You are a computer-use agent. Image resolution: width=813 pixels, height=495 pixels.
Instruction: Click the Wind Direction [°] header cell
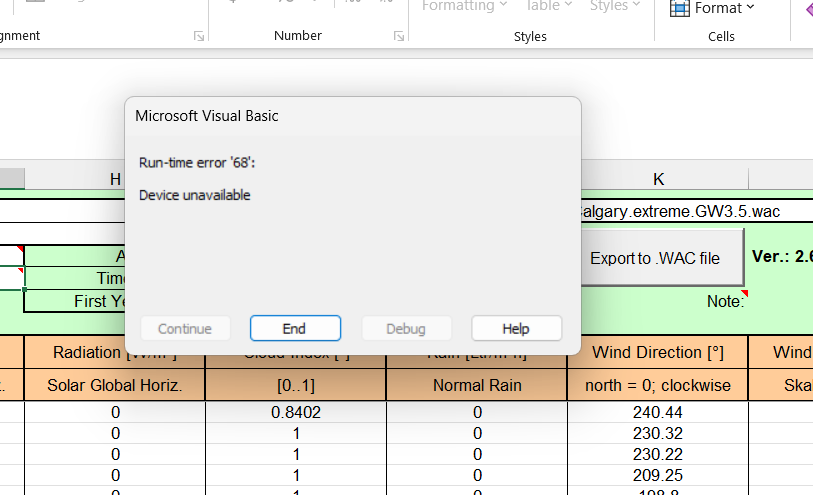[657, 352]
